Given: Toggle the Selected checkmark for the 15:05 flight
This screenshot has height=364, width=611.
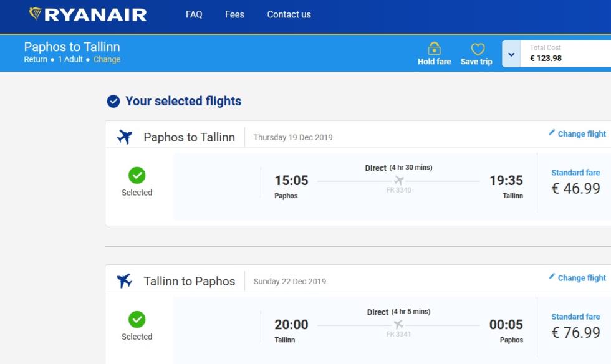Looking at the screenshot, I should [x=137, y=175].
